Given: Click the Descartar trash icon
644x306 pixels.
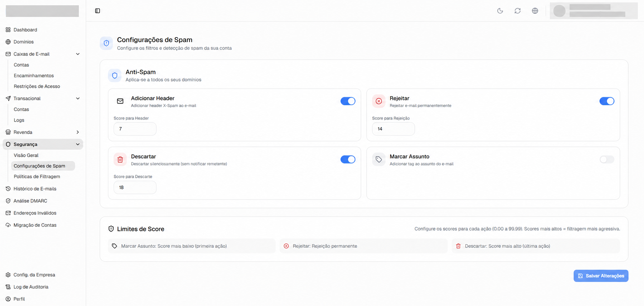Looking at the screenshot, I should coord(120,160).
